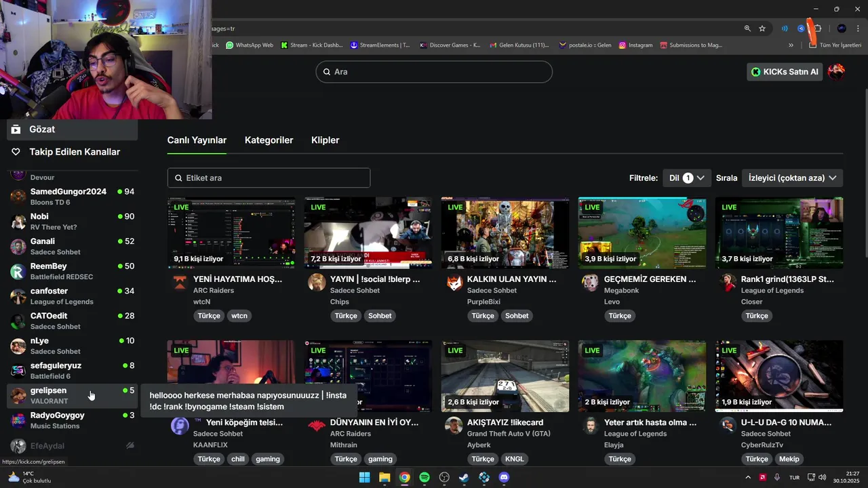Screen dimensions: 868x488
Task: Open CATOedit channel in sidebar
Action: (72, 321)
